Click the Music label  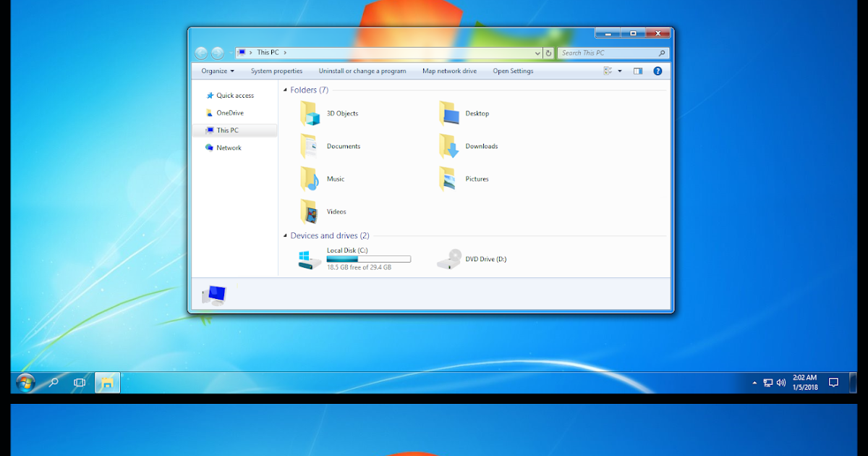click(x=336, y=179)
